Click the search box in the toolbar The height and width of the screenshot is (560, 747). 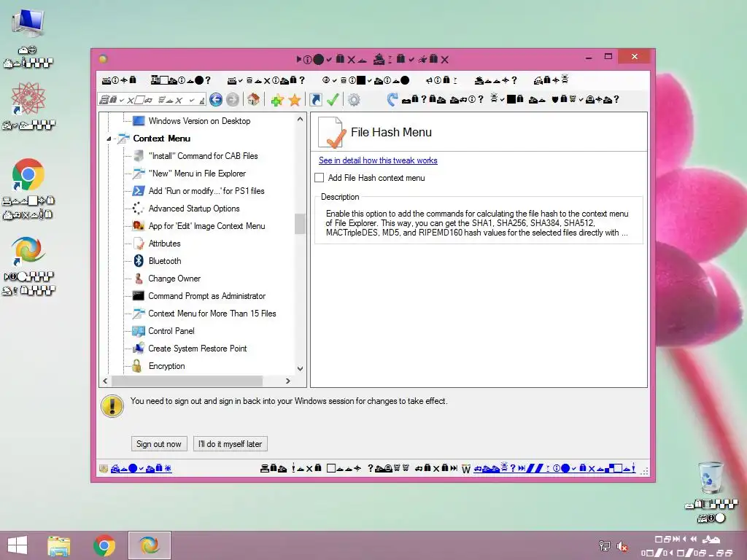152,99
